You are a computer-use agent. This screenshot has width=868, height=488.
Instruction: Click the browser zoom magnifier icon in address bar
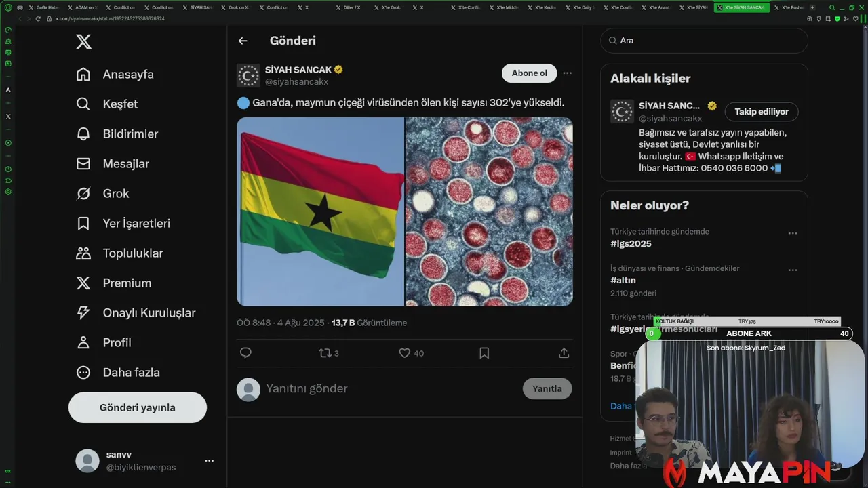(x=810, y=18)
